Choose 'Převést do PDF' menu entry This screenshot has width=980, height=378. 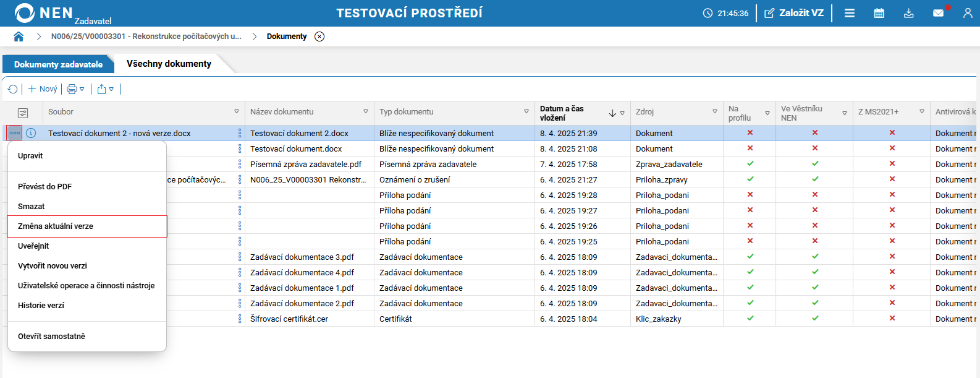44,187
